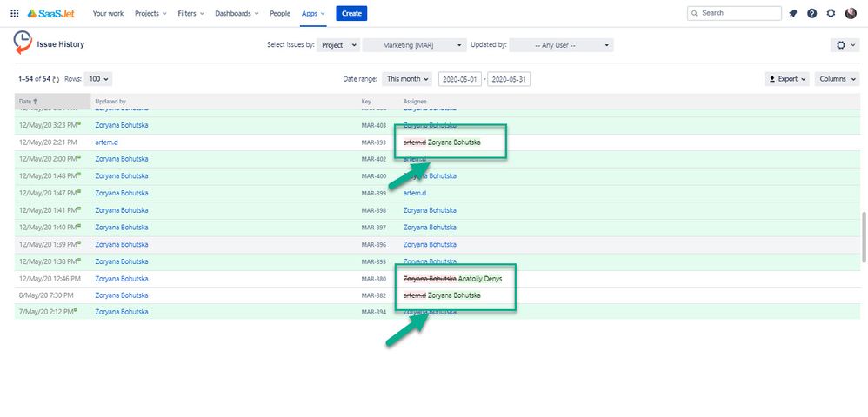The image size is (868, 417).
Task: Open Issue History gear settings dropdown
Action: (x=845, y=45)
